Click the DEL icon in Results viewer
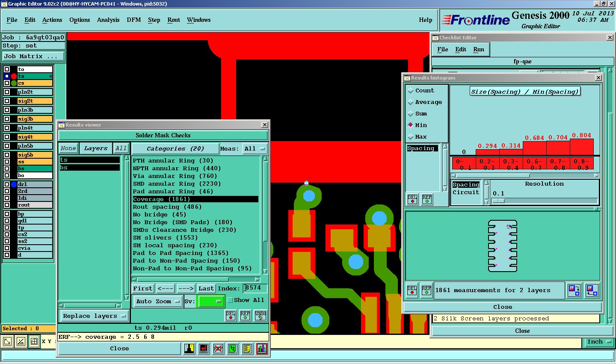Image resolution: width=616 pixels, height=364 pixels. coord(231,316)
